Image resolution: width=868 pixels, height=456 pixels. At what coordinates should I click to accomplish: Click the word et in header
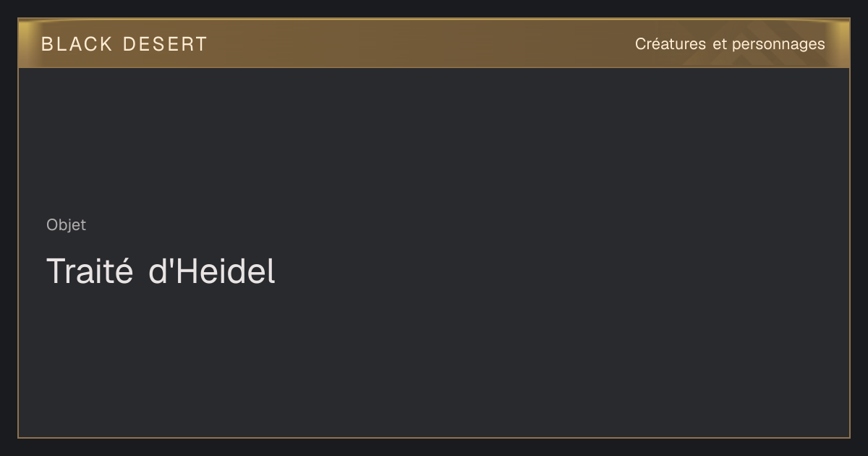[719, 44]
